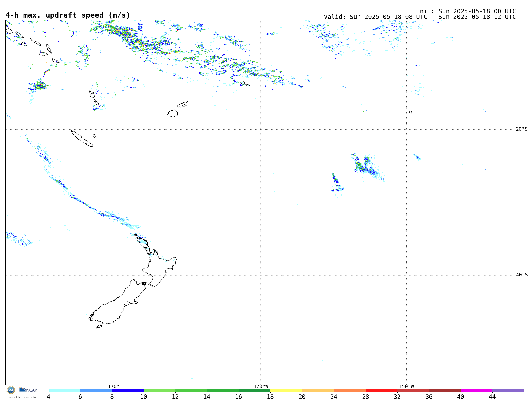The height and width of the screenshot is (400, 532).
Task: Click New Zealand's North Island on the map
Action: tap(159, 268)
